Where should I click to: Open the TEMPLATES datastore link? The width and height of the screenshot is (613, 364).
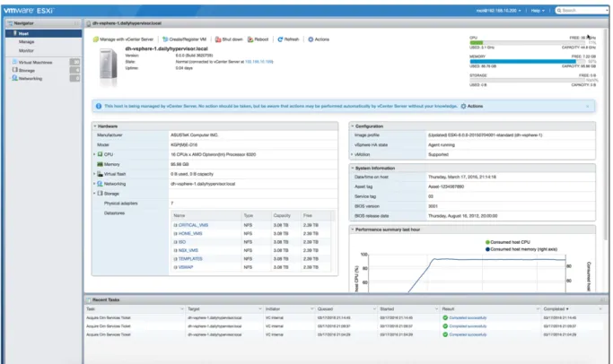[x=190, y=259]
